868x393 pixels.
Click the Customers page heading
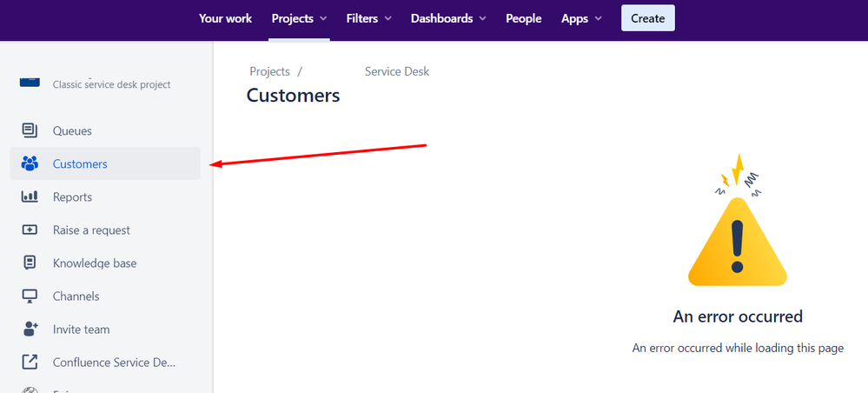coord(293,96)
